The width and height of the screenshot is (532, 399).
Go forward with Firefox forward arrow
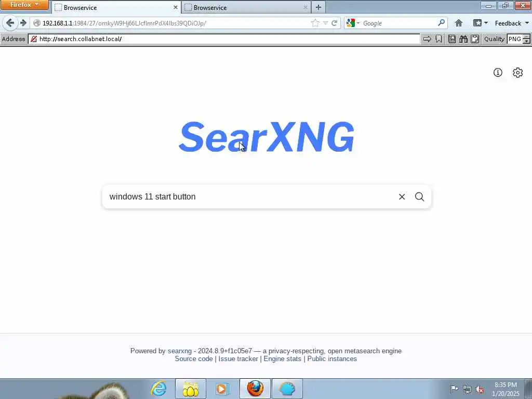(x=23, y=23)
